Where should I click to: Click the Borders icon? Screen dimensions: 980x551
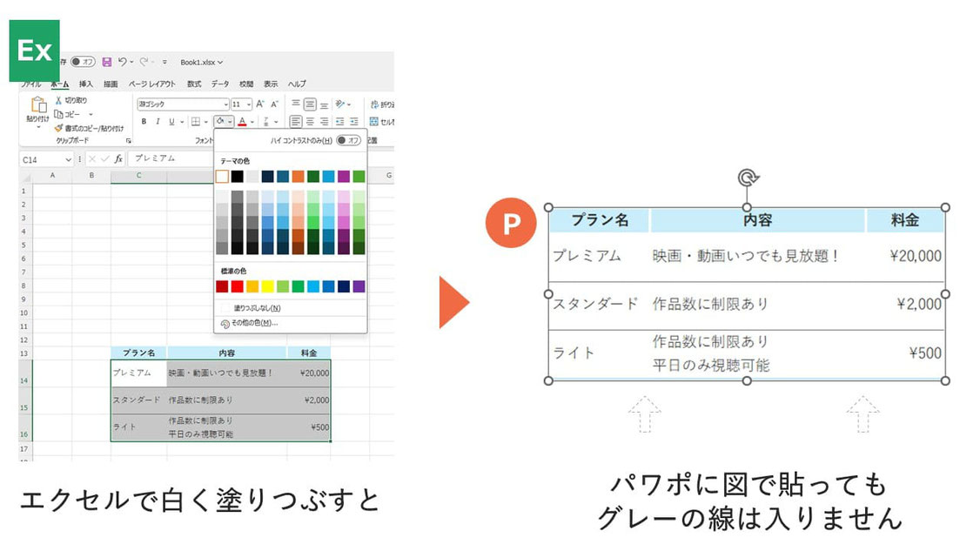[196, 121]
